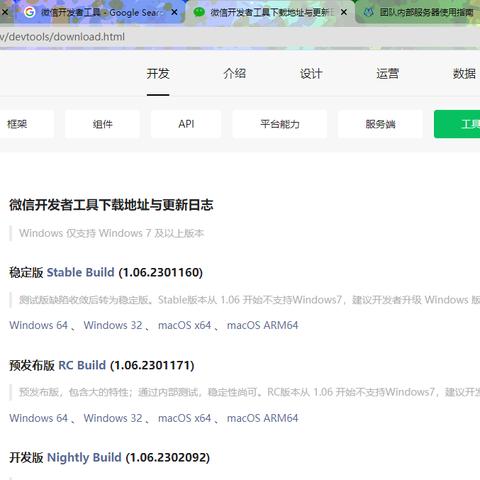480x480 pixels.
Task: Select the 组件 category button
Action: 102,124
